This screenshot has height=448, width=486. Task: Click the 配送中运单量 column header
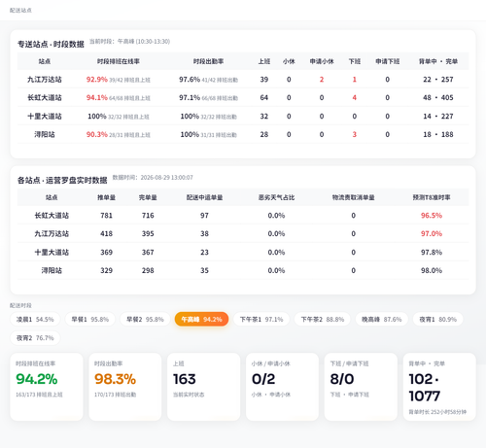(204, 197)
